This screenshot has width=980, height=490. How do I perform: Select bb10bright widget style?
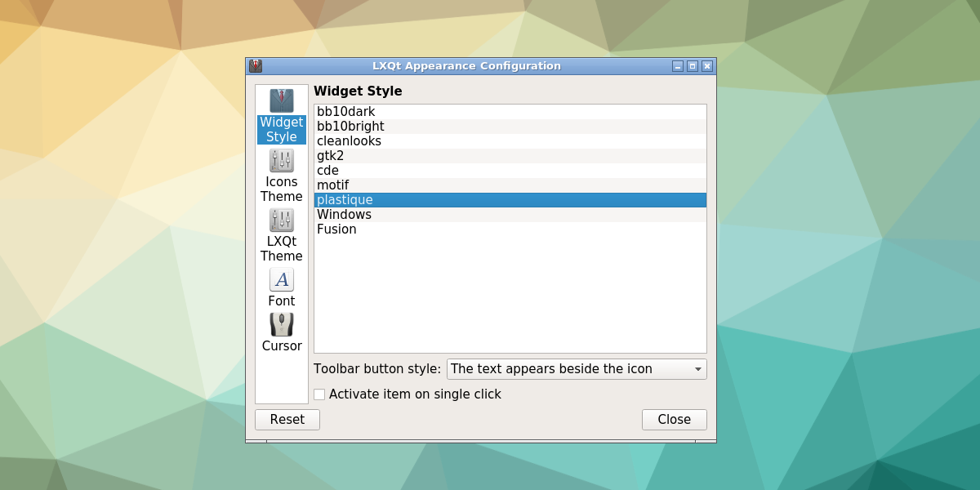tap(510, 127)
